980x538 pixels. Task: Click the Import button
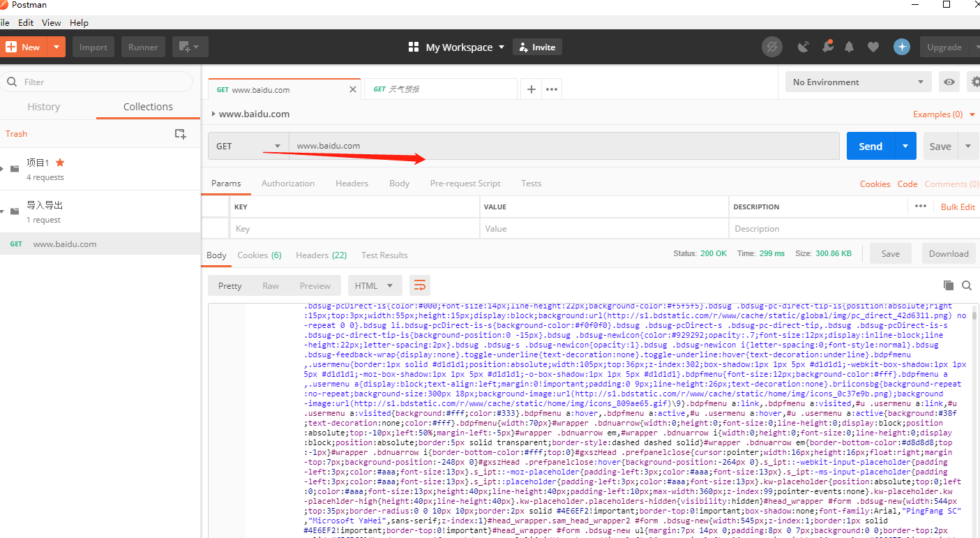(x=93, y=47)
